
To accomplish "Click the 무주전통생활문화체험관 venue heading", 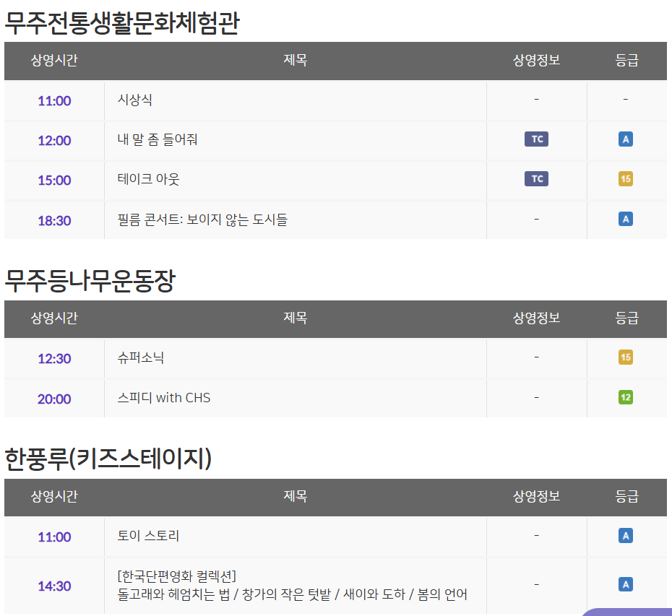I will (122, 22).
